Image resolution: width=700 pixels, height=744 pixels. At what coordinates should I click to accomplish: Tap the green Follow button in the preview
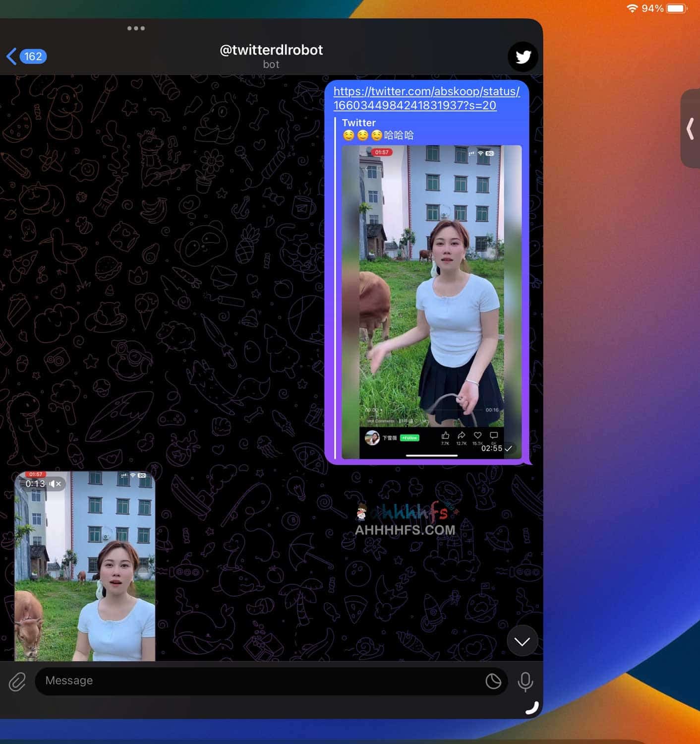tap(409, 438)
